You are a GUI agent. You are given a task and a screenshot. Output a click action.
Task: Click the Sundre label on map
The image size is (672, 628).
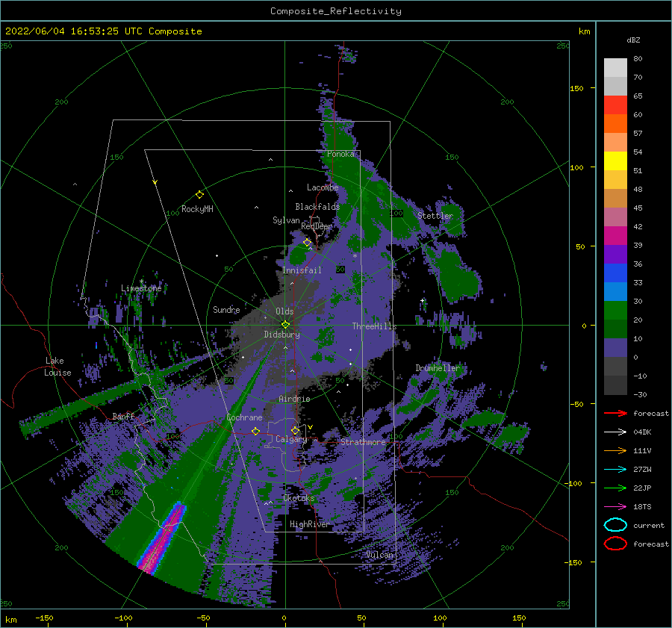226,309
